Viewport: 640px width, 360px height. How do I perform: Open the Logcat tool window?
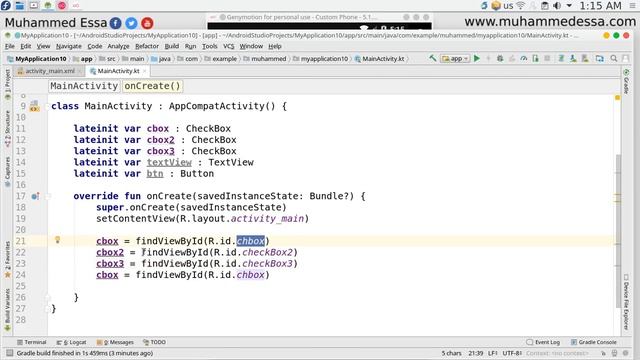pos(71,342)
